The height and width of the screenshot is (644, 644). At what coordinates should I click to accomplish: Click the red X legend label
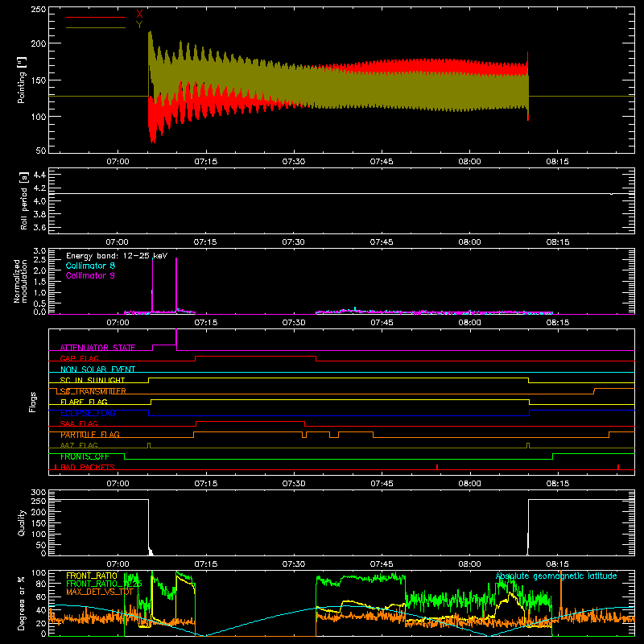click(139, 14)
